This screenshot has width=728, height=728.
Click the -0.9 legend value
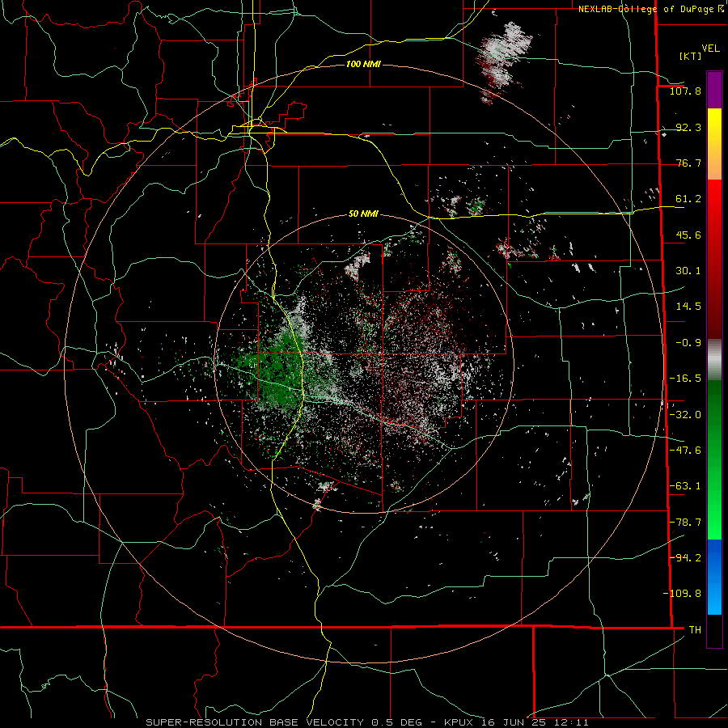coord(688,343)
